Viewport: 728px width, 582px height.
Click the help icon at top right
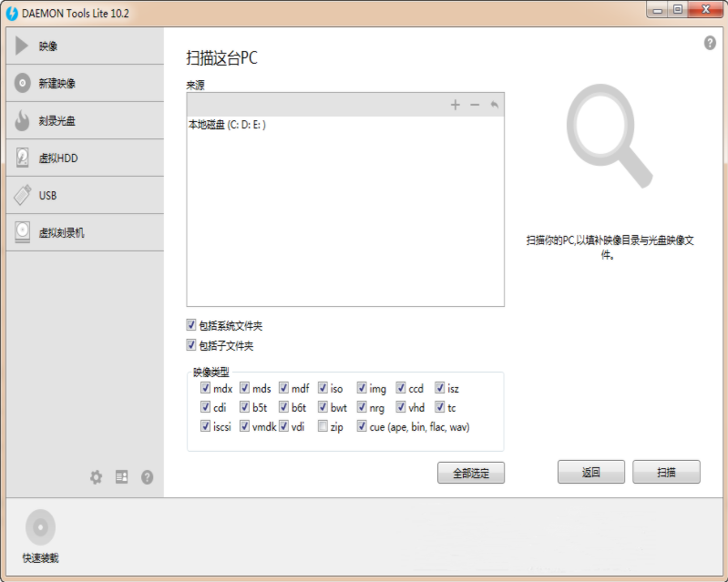[710, 43]
